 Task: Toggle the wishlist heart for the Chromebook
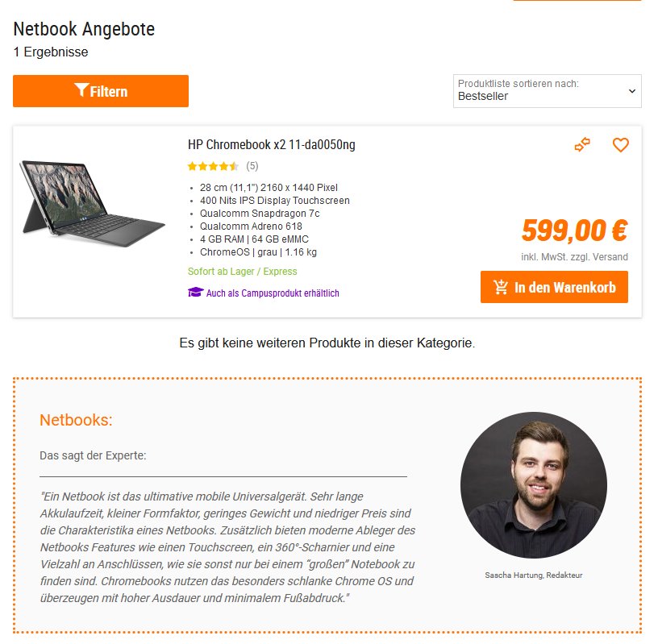[621, 146]
